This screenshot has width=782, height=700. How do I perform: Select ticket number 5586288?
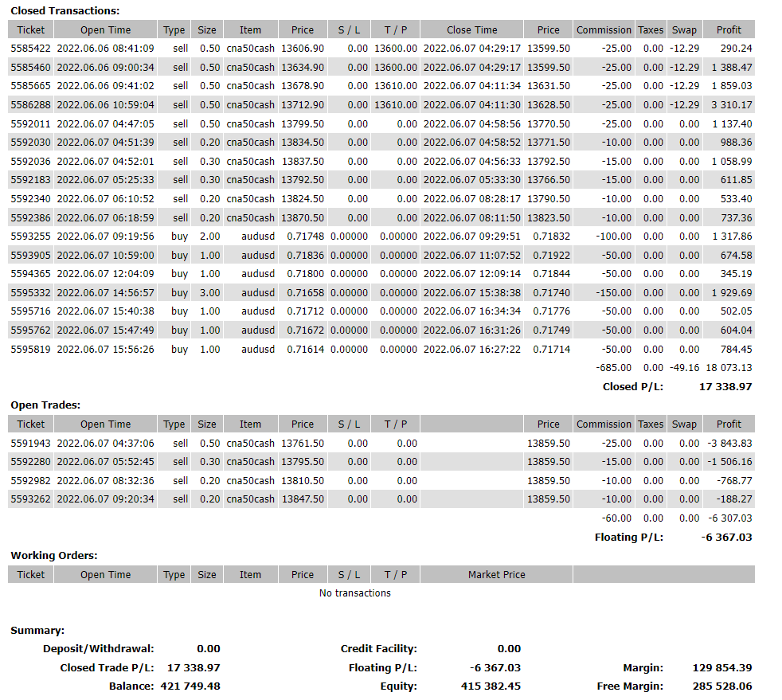click(x=30, y=104)
